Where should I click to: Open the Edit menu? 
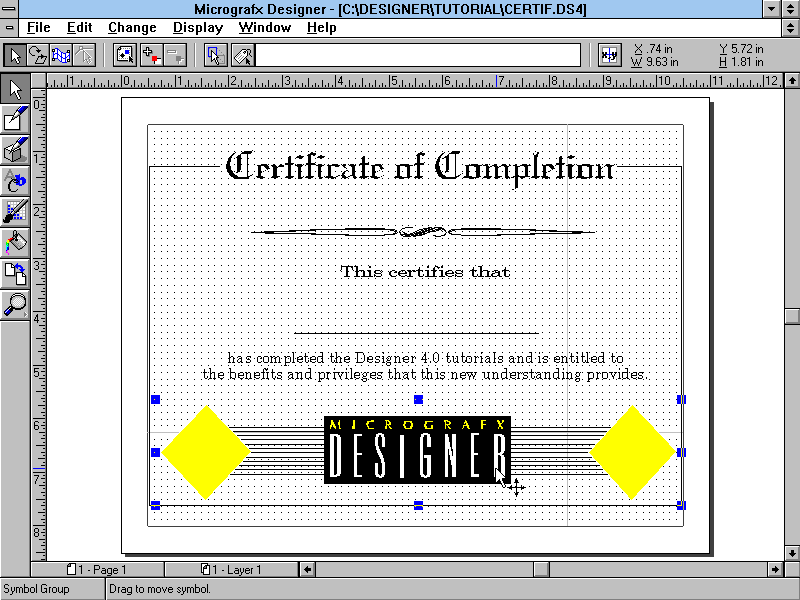click(80, 28)
